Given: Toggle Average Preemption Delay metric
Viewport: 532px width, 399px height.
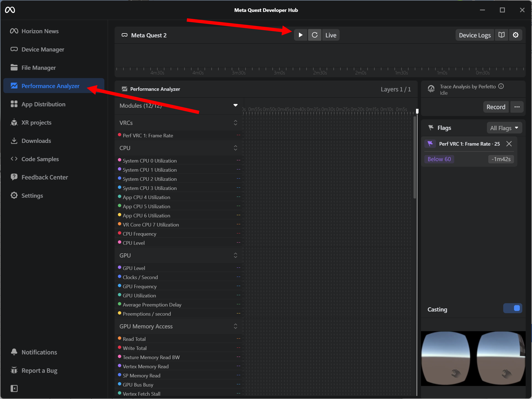Looking at the screenshot, I should pos(179,305).
